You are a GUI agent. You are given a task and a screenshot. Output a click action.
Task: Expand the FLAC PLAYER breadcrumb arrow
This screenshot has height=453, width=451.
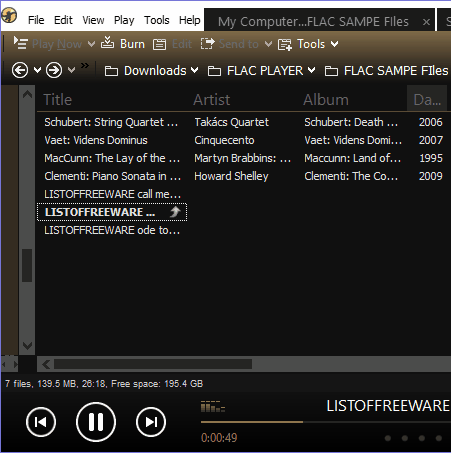[x=311, y=70]
